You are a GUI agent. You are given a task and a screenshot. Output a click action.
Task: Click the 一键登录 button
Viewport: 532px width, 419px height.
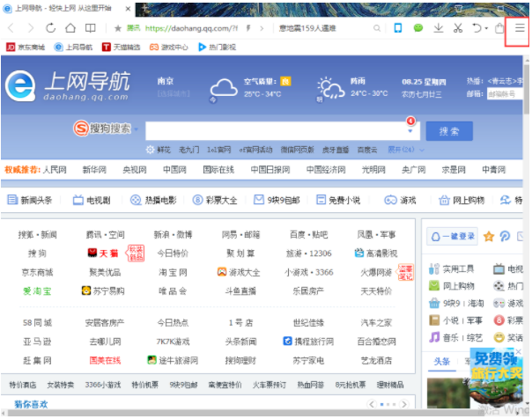(x=453, y=236)
